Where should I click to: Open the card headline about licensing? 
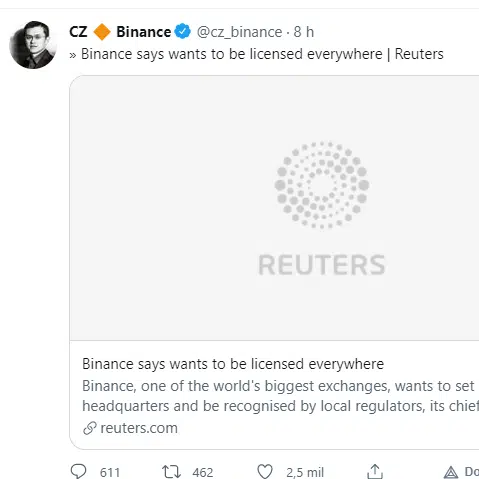pos(233,364)
